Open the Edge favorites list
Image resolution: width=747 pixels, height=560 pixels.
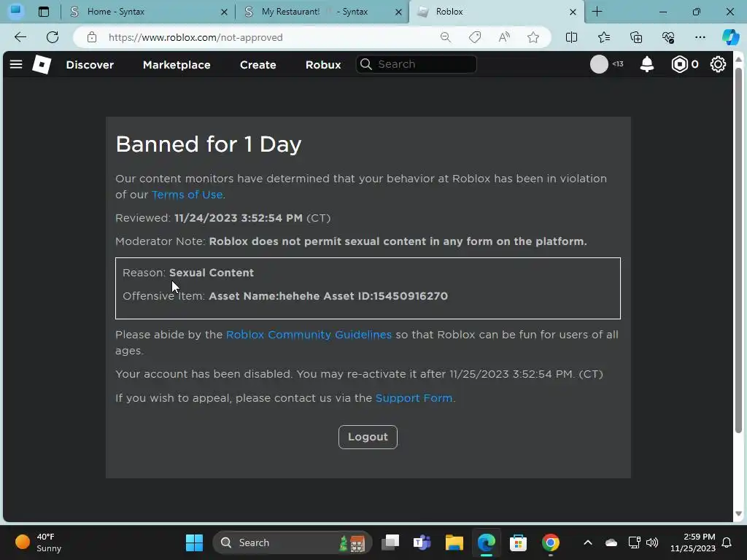coord(603,37)
